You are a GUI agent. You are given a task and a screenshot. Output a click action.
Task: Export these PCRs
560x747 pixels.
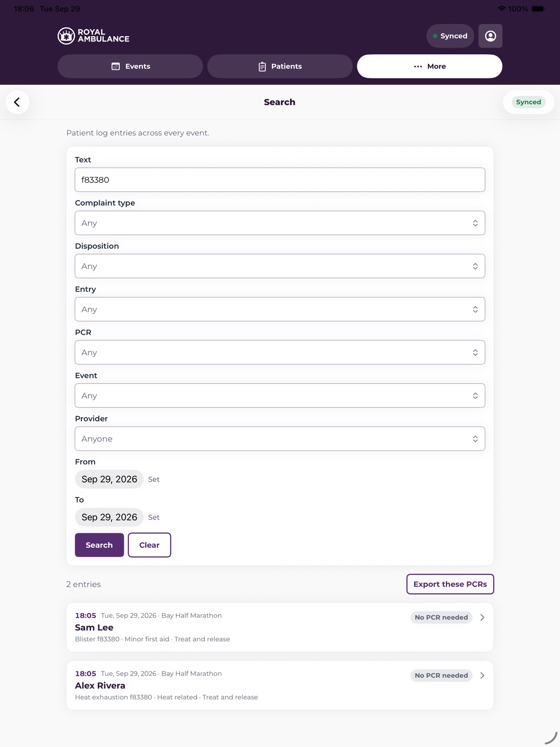click(x=450, y=584)
